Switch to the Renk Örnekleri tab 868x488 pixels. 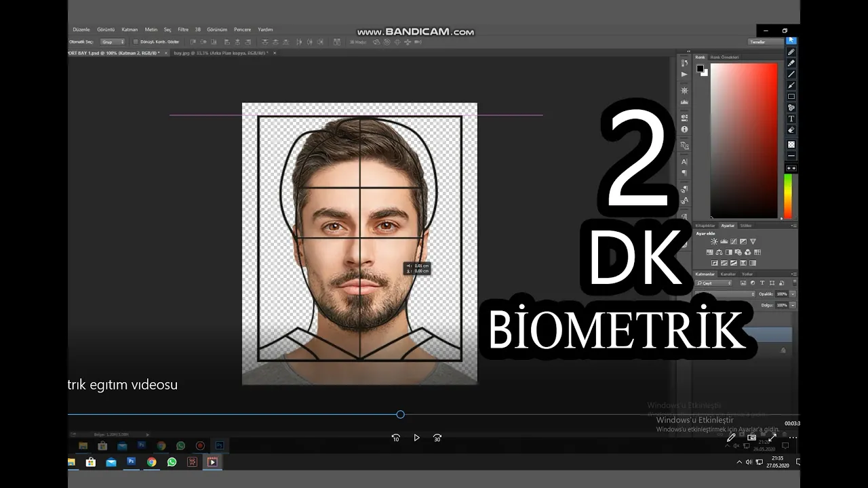[725, 57]
